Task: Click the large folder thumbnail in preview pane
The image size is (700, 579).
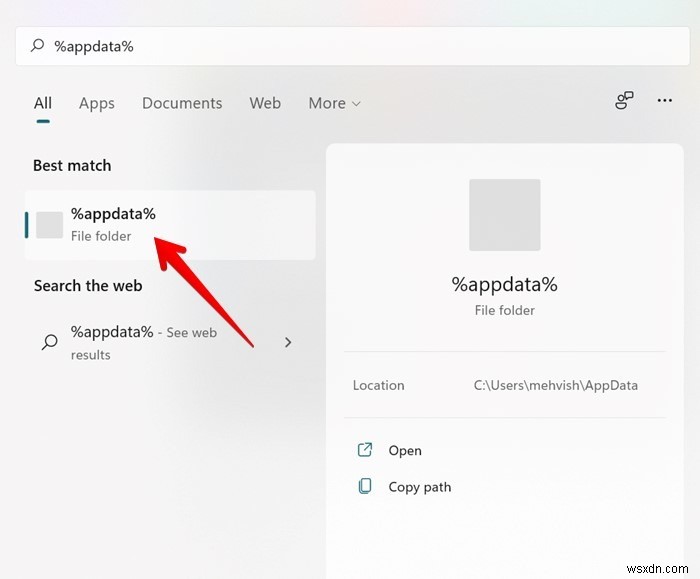Action: point(504,215)
